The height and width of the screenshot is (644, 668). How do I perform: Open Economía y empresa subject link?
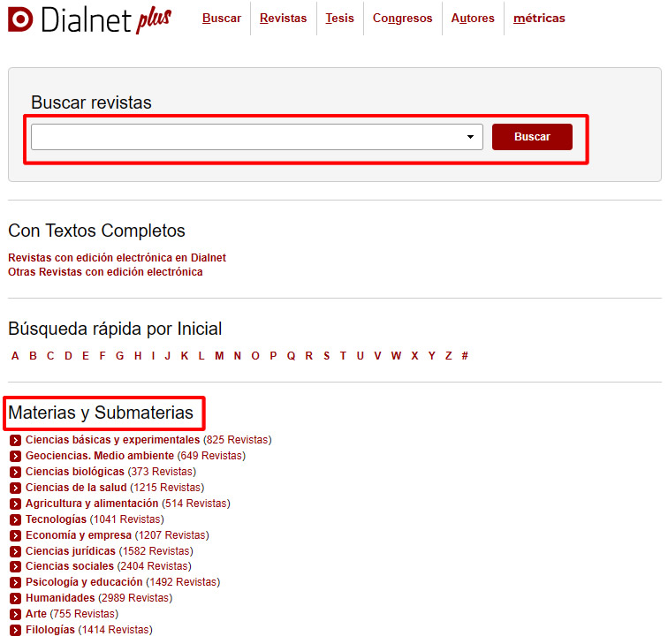(79, 535)
